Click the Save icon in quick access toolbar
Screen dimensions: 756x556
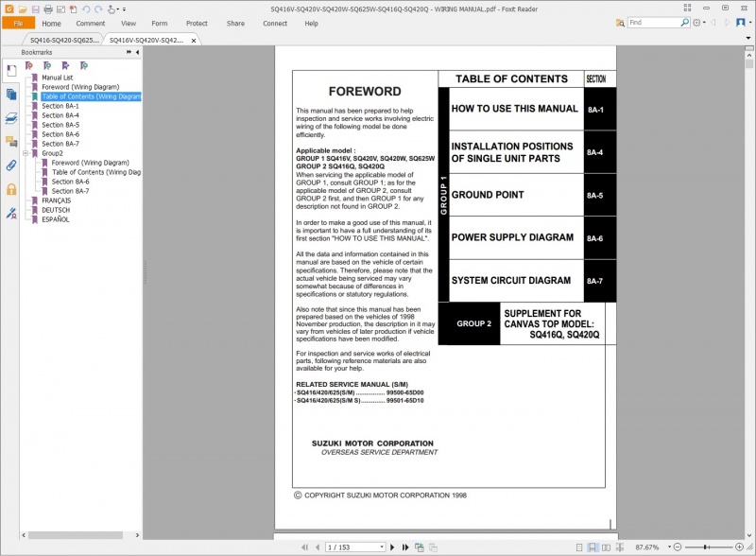pyautogui.click(x=35, y=9)
